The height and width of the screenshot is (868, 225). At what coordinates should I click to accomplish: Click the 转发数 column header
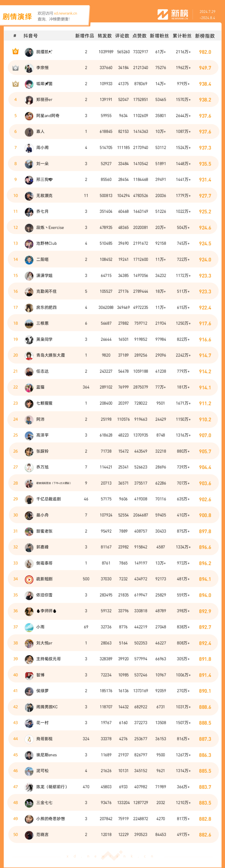pos(105,36)
